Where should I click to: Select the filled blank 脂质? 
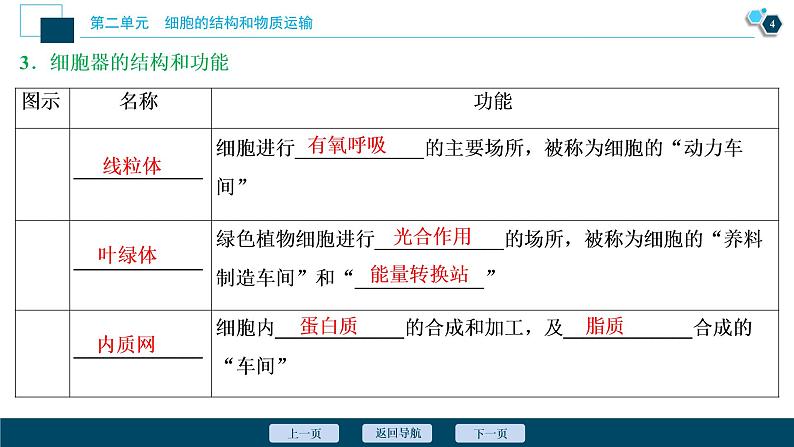[x=605, y=326]
